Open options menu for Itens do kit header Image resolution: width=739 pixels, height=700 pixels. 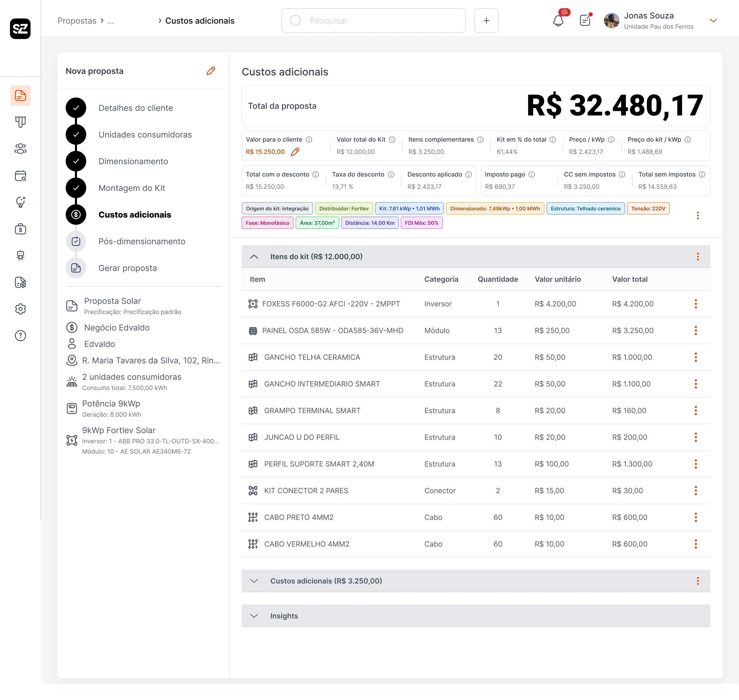click(698, 256)
